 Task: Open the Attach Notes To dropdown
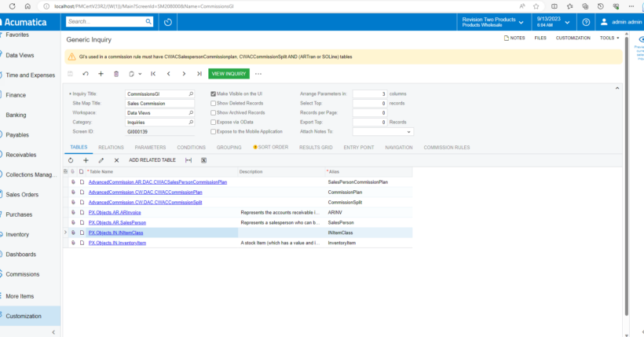382,132
